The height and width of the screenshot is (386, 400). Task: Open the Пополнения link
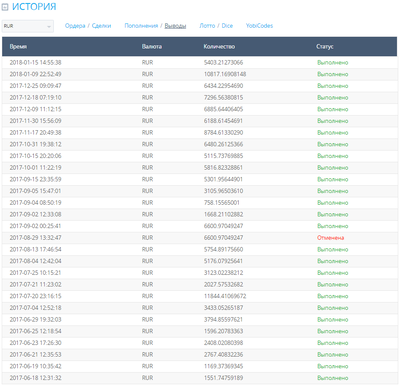(141, 26)
